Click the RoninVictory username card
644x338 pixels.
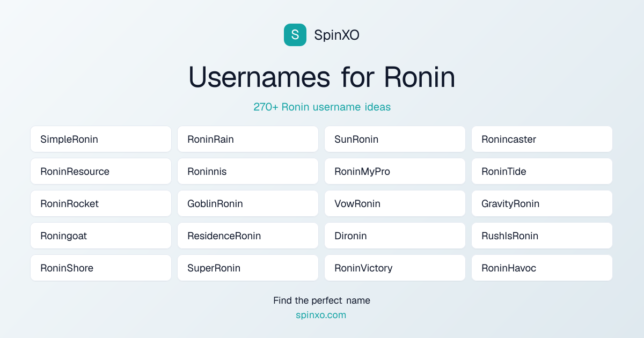coord(395,268)
